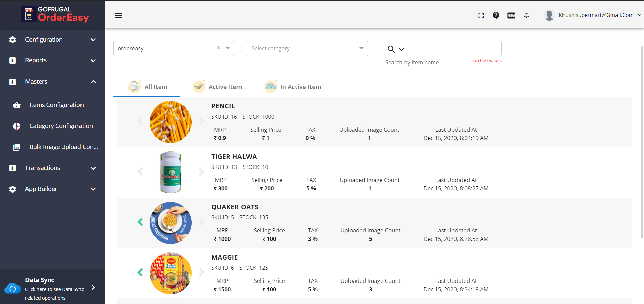Click the Pencil product thumbnail
Viewport: 644px width, 304px height.
(x=170, y=122)
